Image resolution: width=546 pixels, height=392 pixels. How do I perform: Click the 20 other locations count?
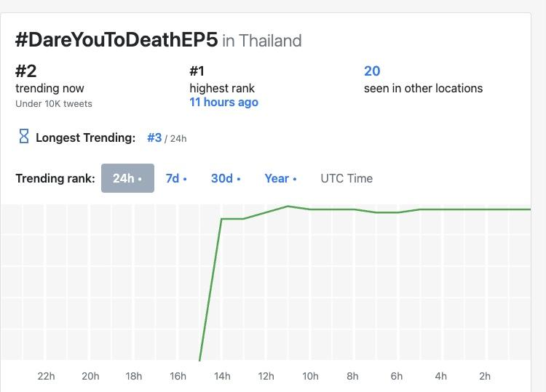click(x=372, y=71)
